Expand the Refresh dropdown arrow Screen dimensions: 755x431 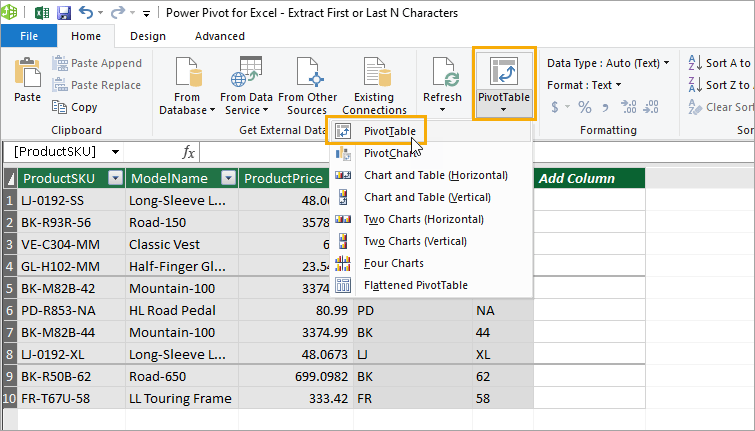click(x=443, y=110)
